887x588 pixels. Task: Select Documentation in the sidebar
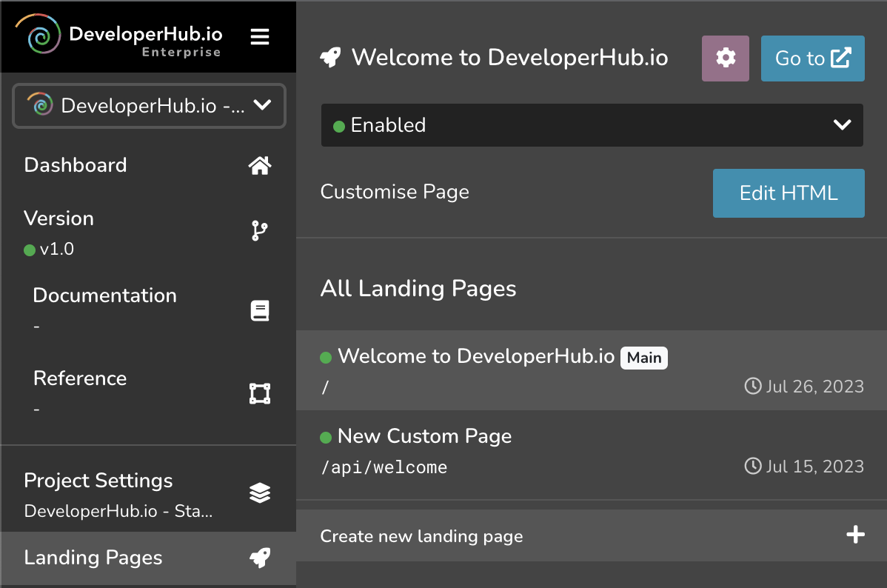click(104, 296)
